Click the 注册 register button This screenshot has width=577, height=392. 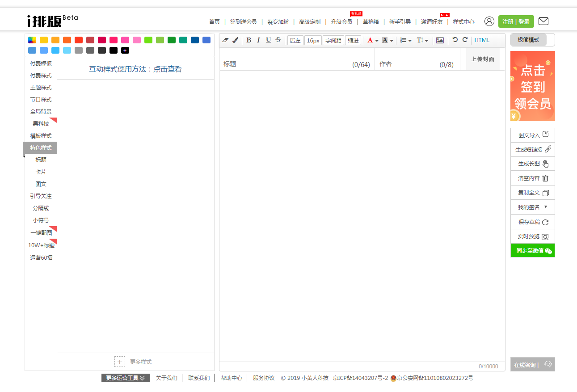pos(508,21)
